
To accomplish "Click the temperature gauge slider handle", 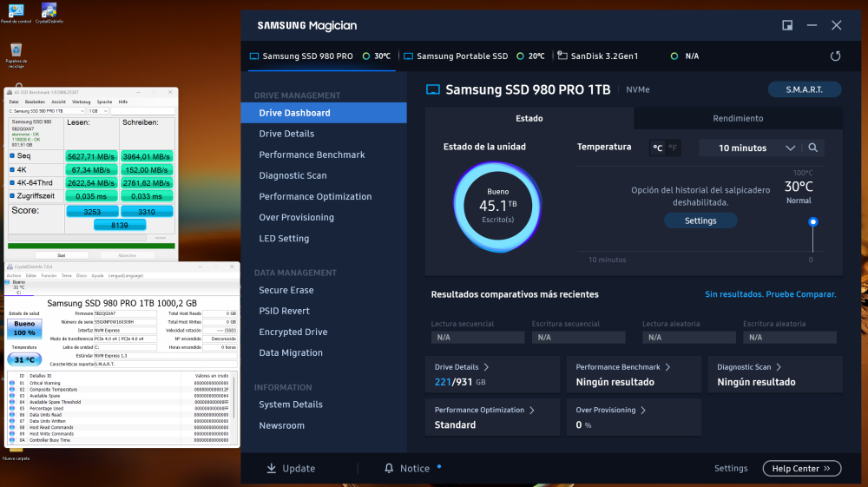I will click(x=812, y=222).
